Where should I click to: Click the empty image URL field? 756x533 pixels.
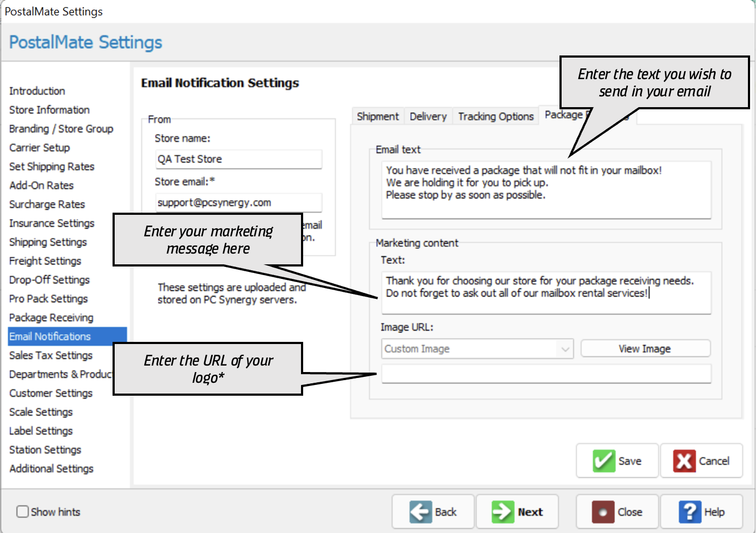tap(546, 374)
